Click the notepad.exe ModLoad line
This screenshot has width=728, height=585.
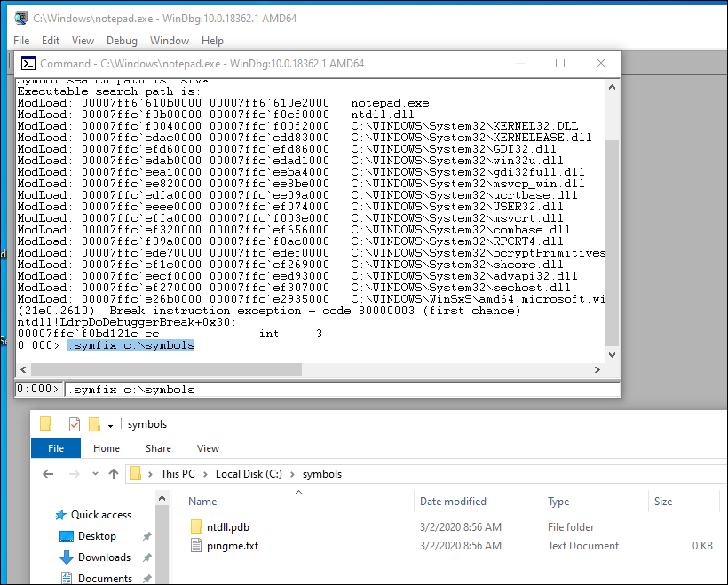click(224, 103)
